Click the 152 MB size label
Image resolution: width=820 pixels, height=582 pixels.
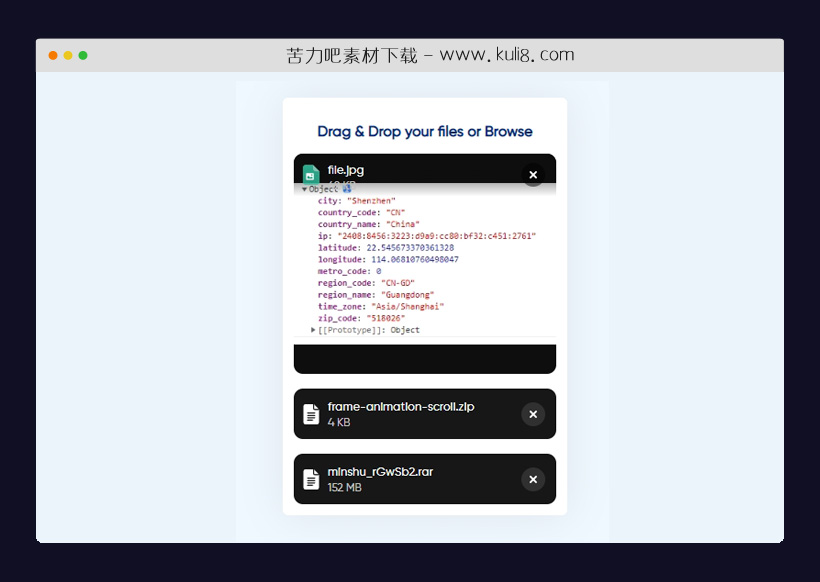(344, 488)
